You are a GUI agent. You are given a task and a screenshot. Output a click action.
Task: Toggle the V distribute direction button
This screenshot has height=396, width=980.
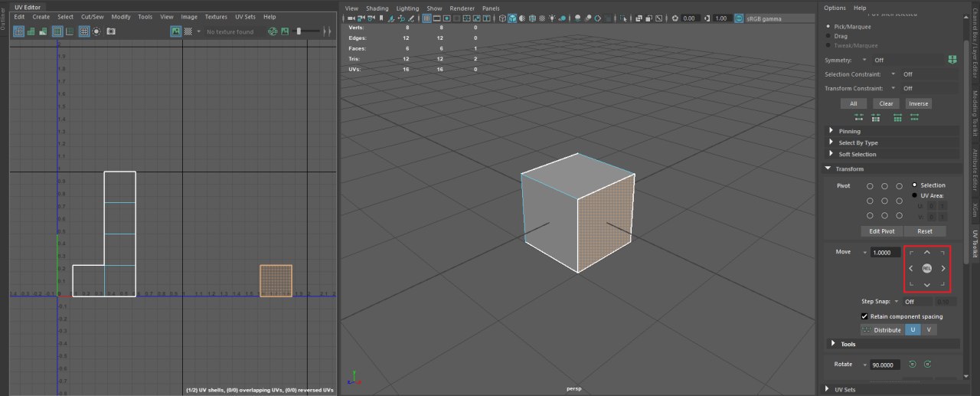(x=929, y=330)
